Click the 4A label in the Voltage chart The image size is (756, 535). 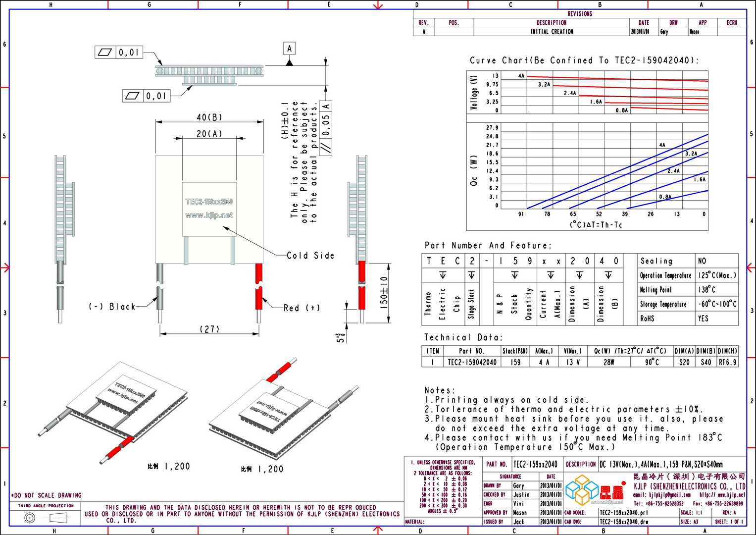pyautogui.click(x=521, y=76)
